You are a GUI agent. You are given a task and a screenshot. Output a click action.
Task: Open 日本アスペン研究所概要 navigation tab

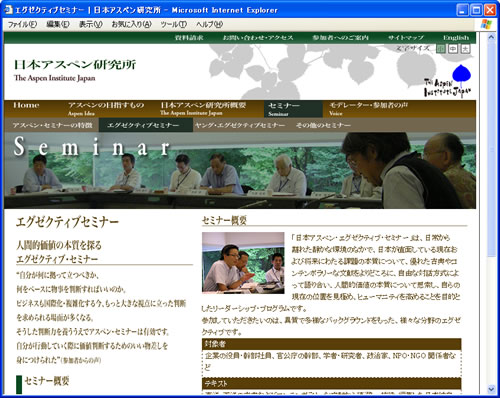click(x=203, y=109)
